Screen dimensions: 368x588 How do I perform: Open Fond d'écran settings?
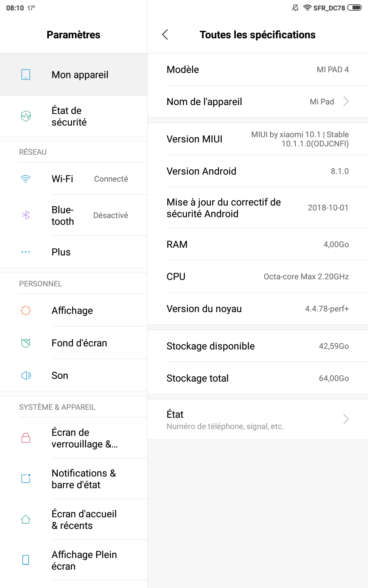click(74, 343)
